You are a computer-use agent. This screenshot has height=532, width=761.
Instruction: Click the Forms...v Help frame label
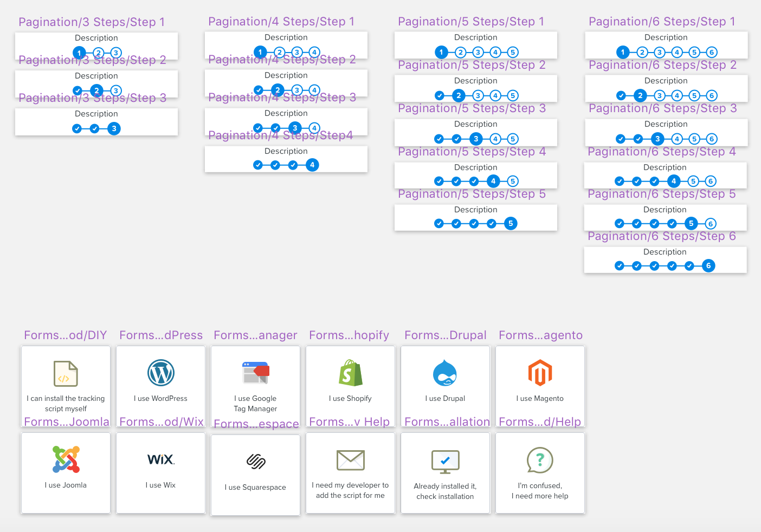point(350,422)
